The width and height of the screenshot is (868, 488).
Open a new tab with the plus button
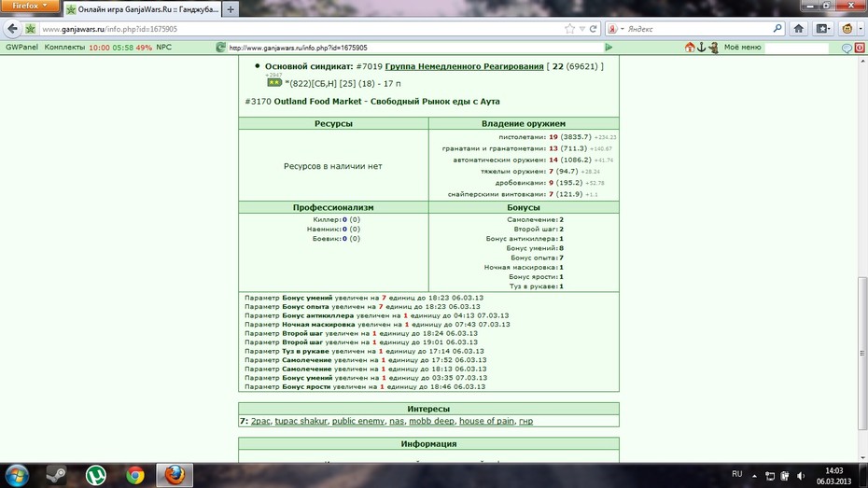pos(231,9)
